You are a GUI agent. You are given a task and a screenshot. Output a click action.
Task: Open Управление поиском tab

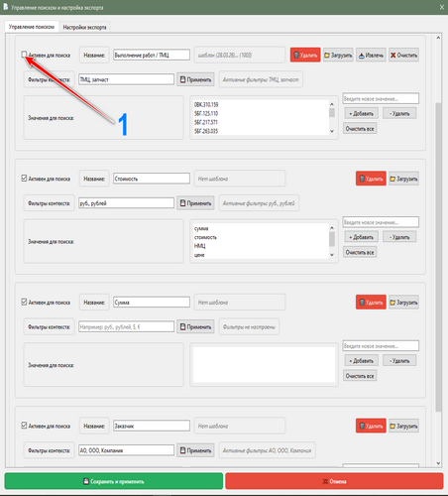pos(32,27)
